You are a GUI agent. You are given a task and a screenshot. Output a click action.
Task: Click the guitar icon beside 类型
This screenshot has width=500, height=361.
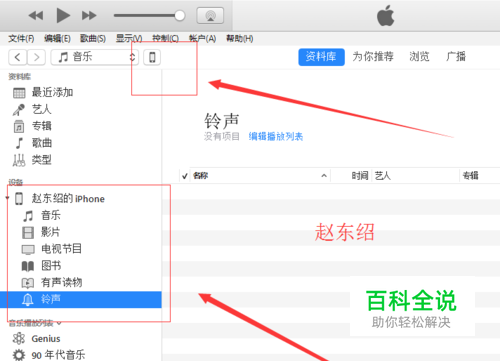[19, 160]
